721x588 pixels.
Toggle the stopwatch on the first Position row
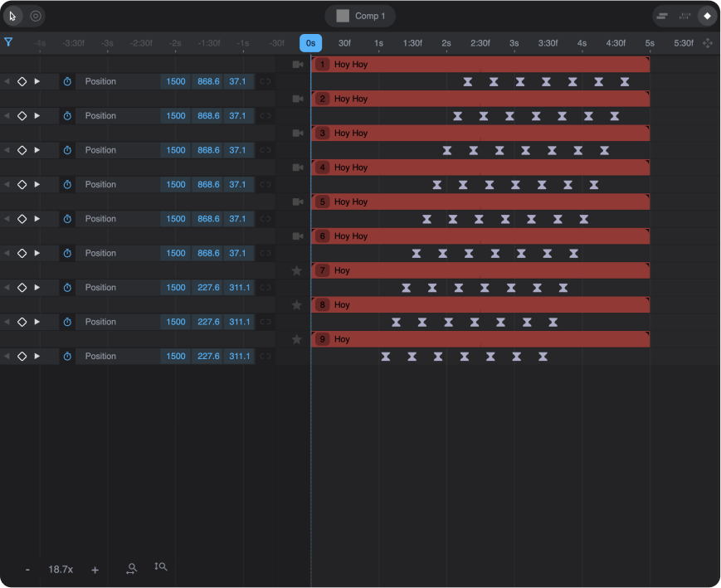pos(67,81)
